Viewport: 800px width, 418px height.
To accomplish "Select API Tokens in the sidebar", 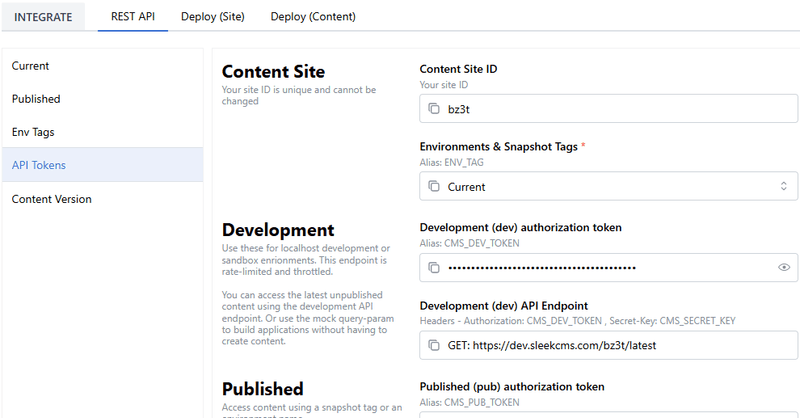I will coord(39,165).
